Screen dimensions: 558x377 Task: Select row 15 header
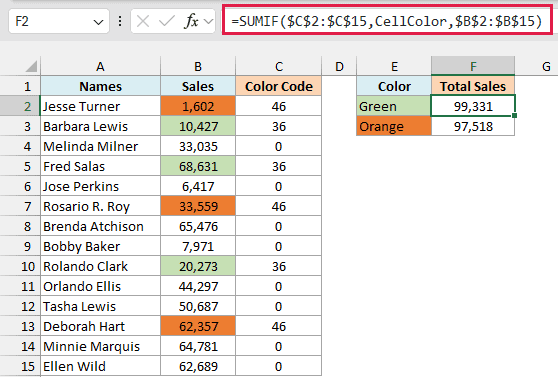click(x=20, y=366)
